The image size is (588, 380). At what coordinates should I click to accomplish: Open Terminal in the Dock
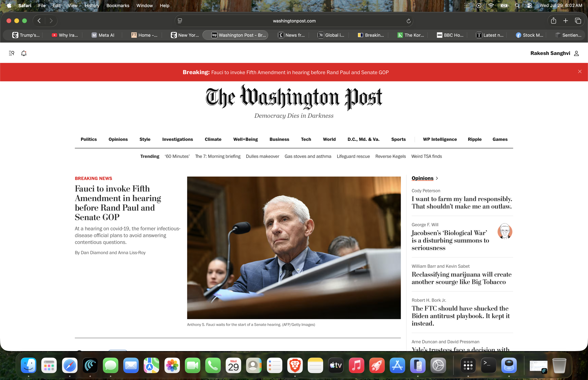click(489, 365)
